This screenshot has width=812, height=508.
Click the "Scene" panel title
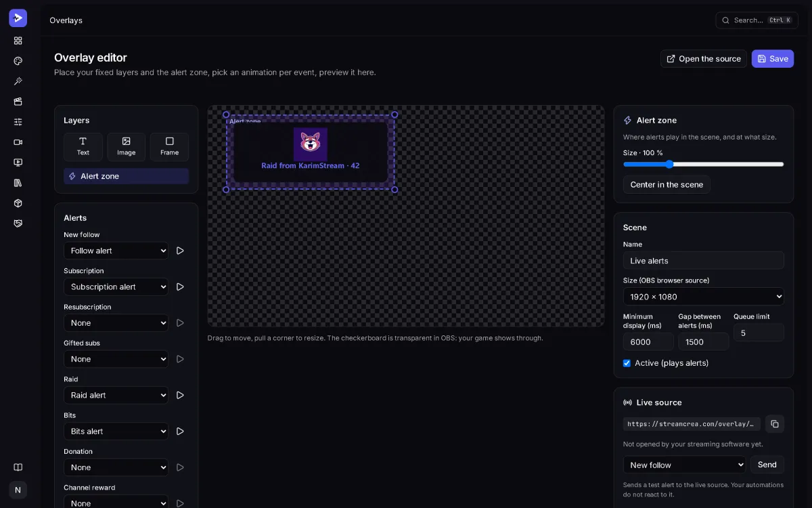pyautogui.click(x=635, y=228)
